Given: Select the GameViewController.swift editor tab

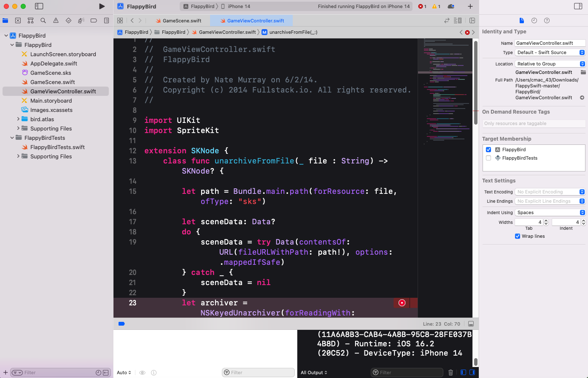Looking at the screenshot, I should coord(251,21).
